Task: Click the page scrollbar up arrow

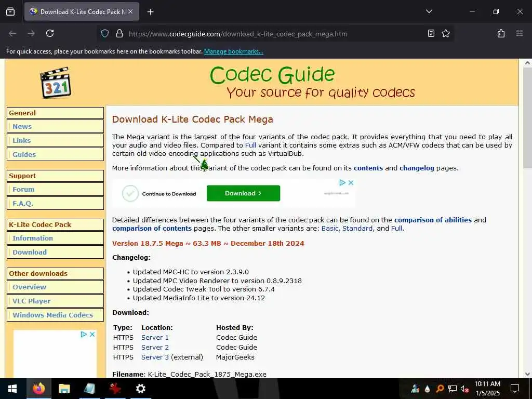Action: [527, 63]
